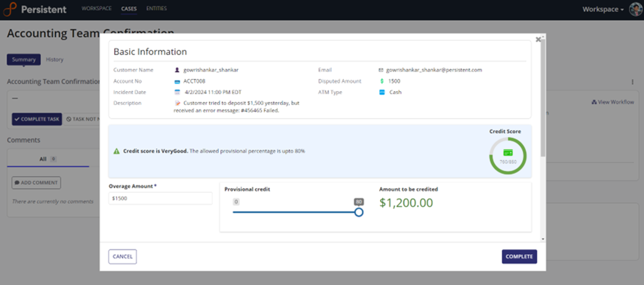Click the provisional credit slider handle
This screenshot has width=644, height=285.
coord(359,212)
